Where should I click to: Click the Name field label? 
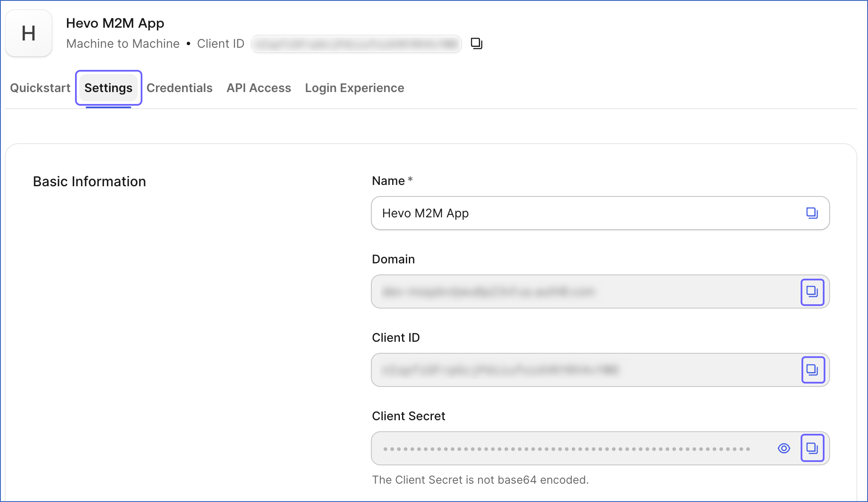[392, 181]
